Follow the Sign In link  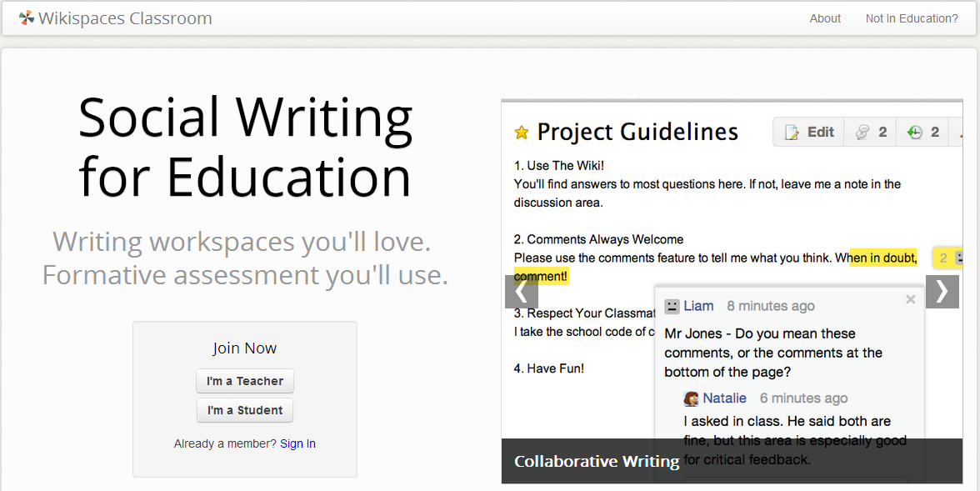pyautogui.click(x=297, y=443)
